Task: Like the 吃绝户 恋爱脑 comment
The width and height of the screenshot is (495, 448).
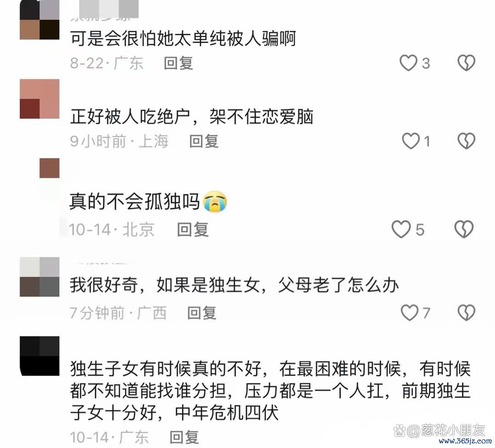Action: tap(410, 141)
